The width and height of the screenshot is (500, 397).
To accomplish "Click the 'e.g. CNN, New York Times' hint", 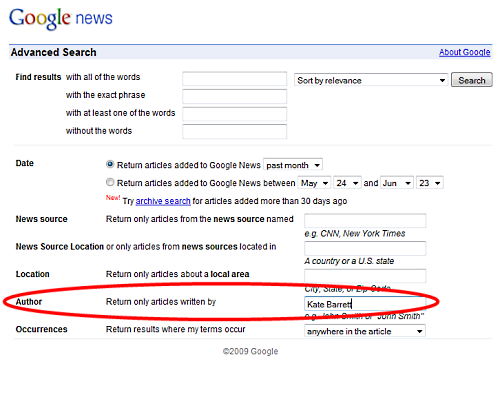I will 355,233.
